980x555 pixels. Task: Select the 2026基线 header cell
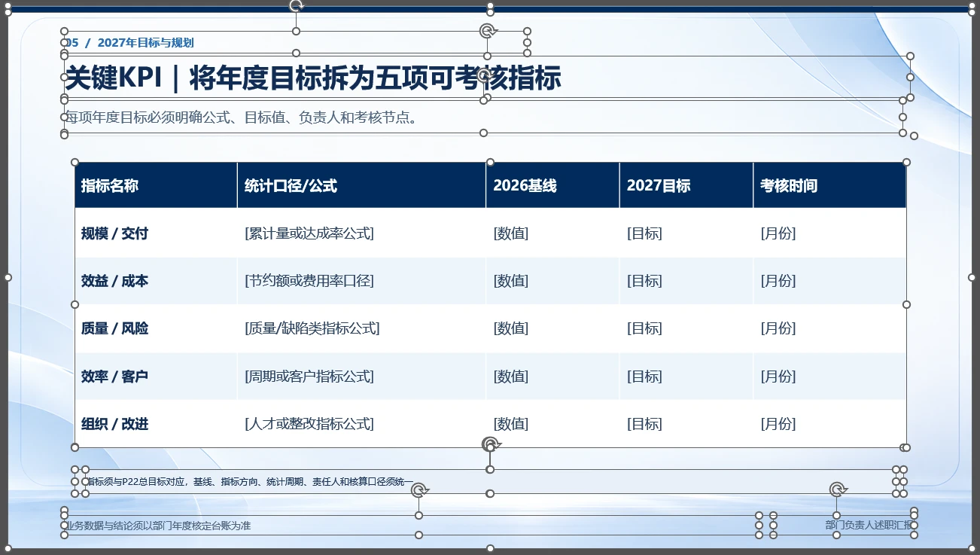coord(552,185)
